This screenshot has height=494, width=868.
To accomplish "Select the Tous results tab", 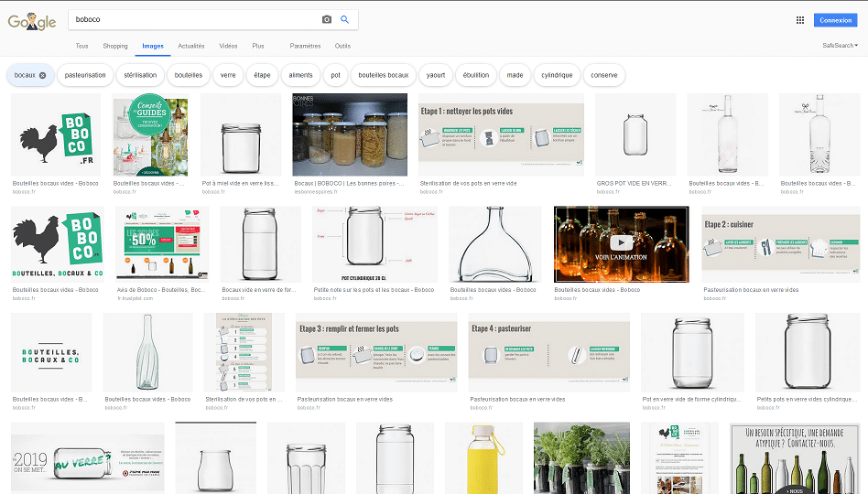I will (x=82, y=46).
